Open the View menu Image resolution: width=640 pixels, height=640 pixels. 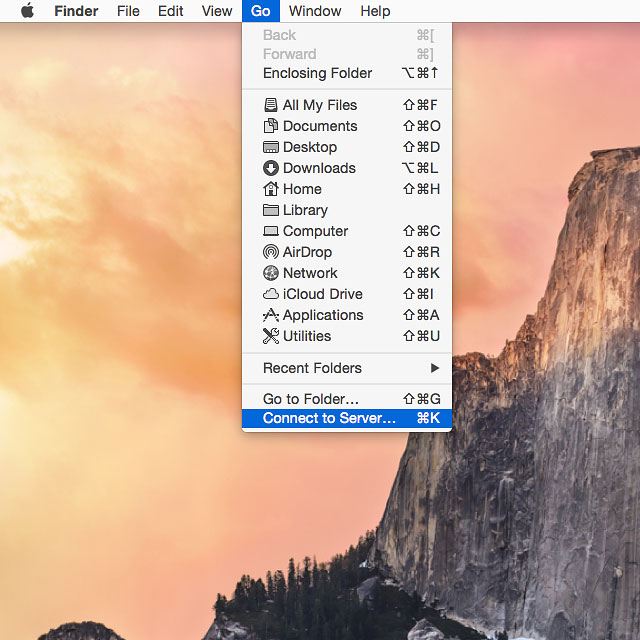(x=217, y=11)
